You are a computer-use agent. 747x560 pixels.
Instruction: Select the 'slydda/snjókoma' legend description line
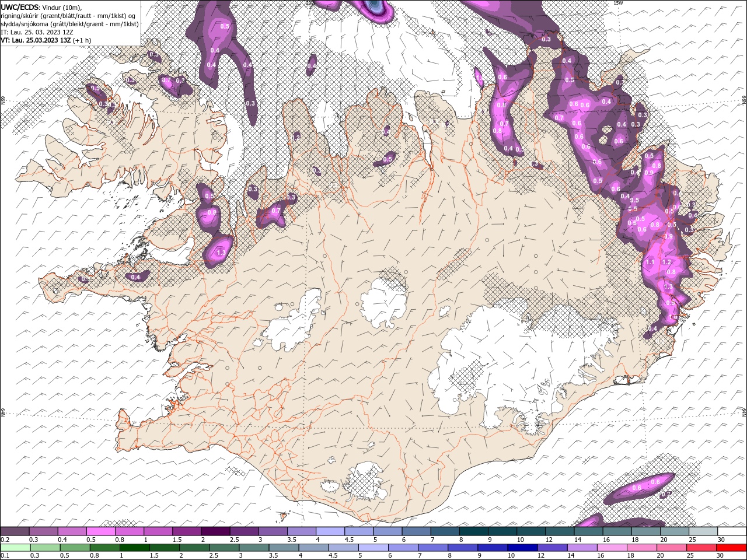click(70, 24)
